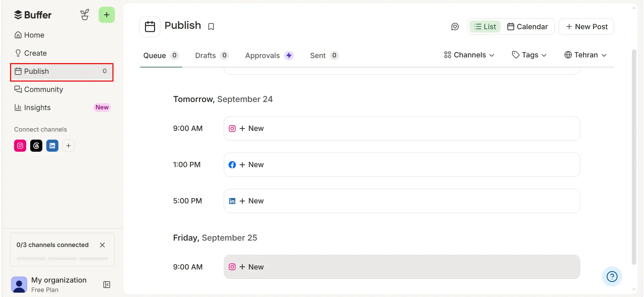Add new LinkedIn post at 5:00 PM
Screen dimensions: 644x297
coord(402,201)
